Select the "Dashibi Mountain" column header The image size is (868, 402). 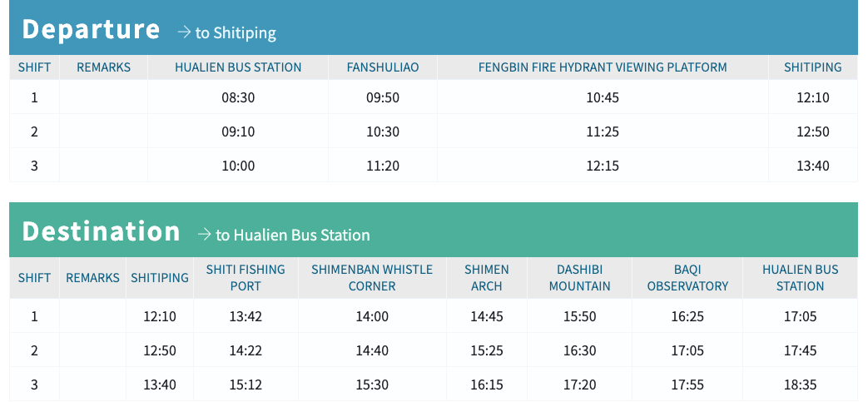[580, 278]
